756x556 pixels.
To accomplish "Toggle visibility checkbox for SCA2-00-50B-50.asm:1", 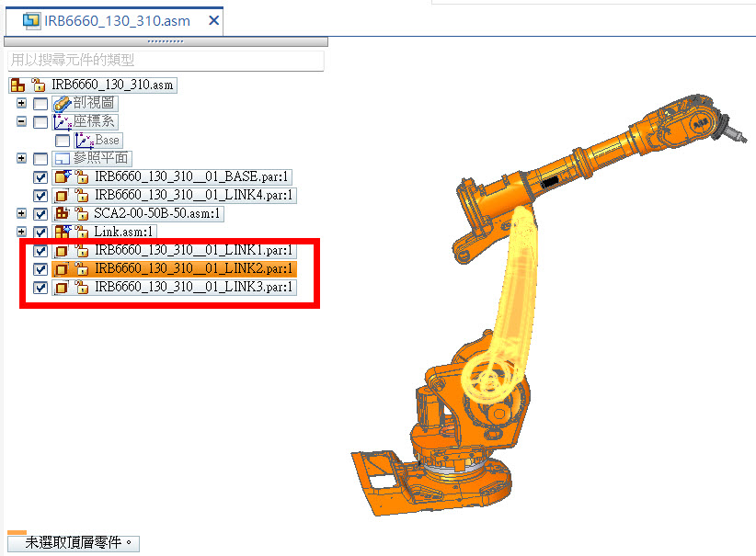I will pos(40,213).
